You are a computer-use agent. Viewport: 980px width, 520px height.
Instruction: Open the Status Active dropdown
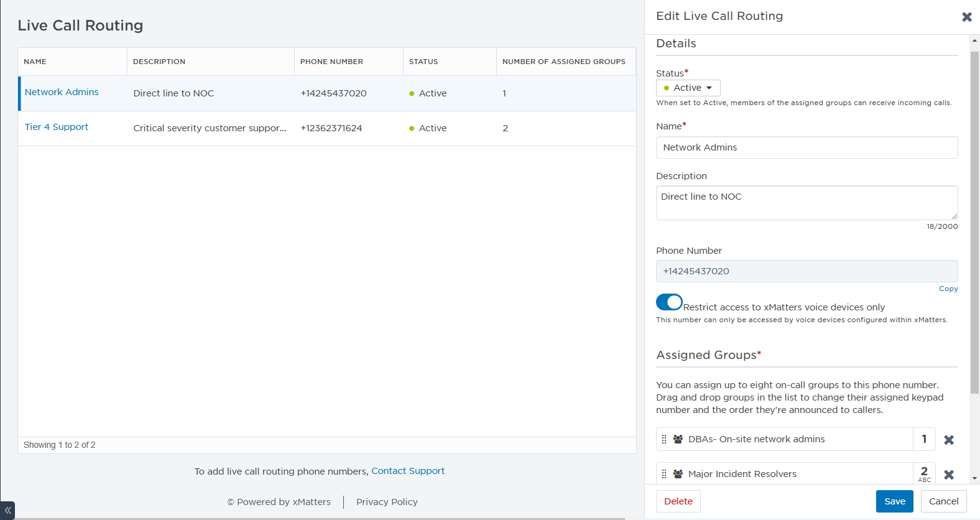(x=688, y=88)
